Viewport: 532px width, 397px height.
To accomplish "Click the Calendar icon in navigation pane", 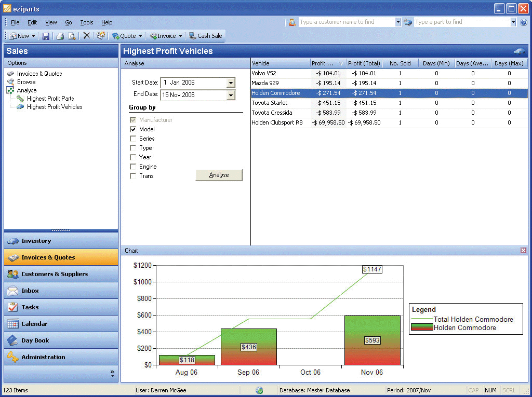I will click(x=13, y=324).
